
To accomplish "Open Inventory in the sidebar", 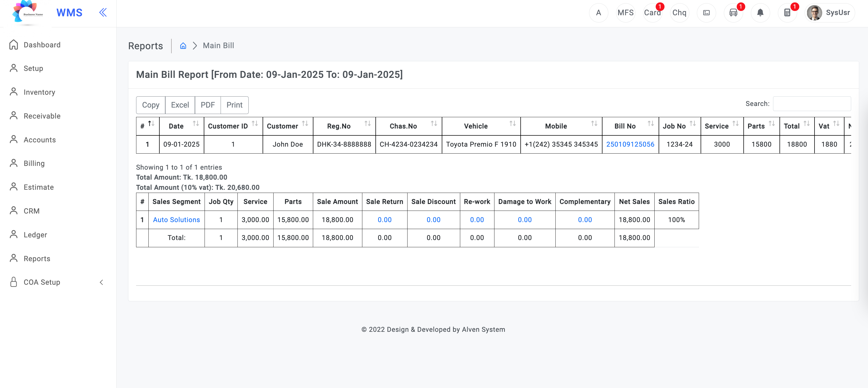I will (x=39, y=92).
